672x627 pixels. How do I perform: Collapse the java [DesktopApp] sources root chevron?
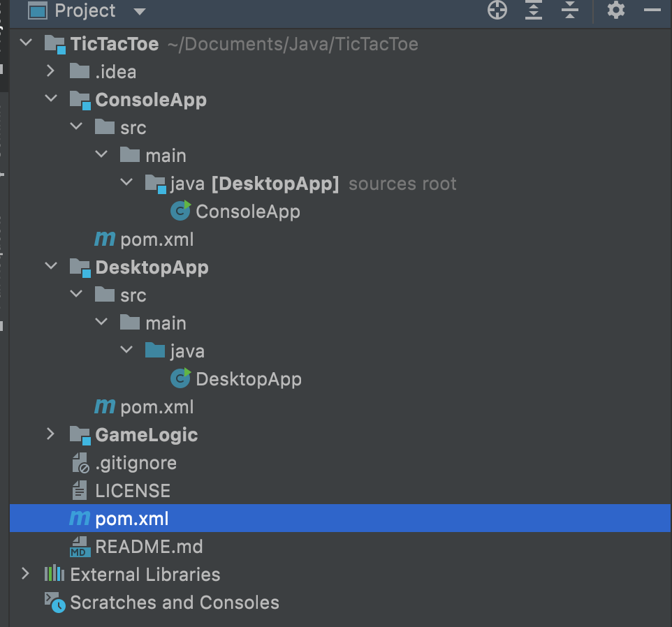click(x=126, y=182)
